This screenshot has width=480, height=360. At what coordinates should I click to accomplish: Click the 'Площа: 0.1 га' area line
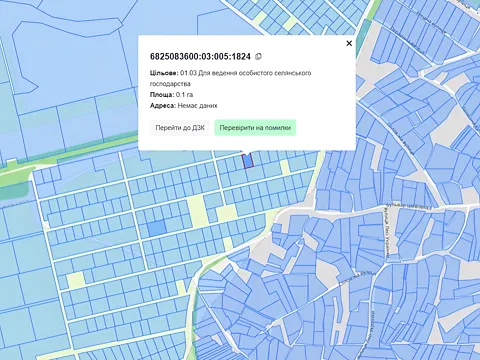(x=171, y=95)
